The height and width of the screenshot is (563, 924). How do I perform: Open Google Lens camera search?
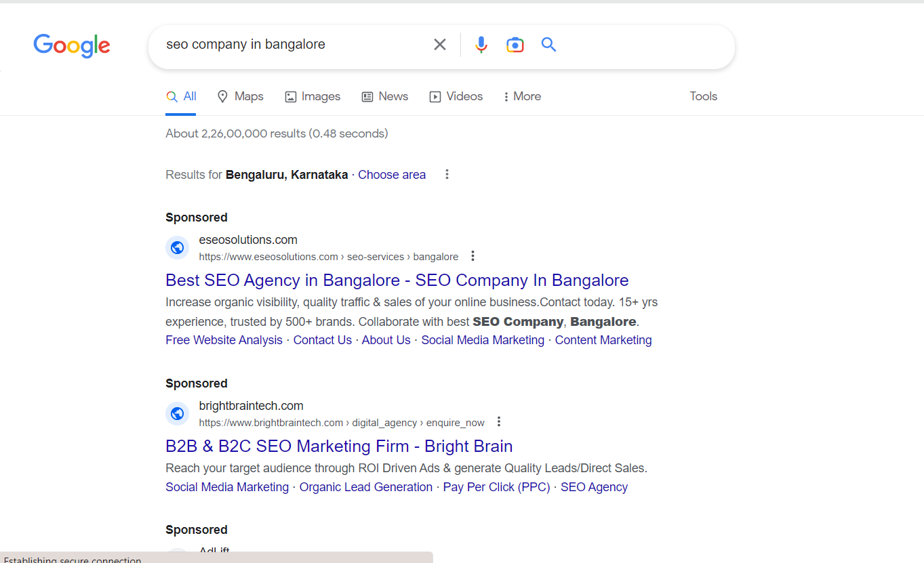[515, 44]
